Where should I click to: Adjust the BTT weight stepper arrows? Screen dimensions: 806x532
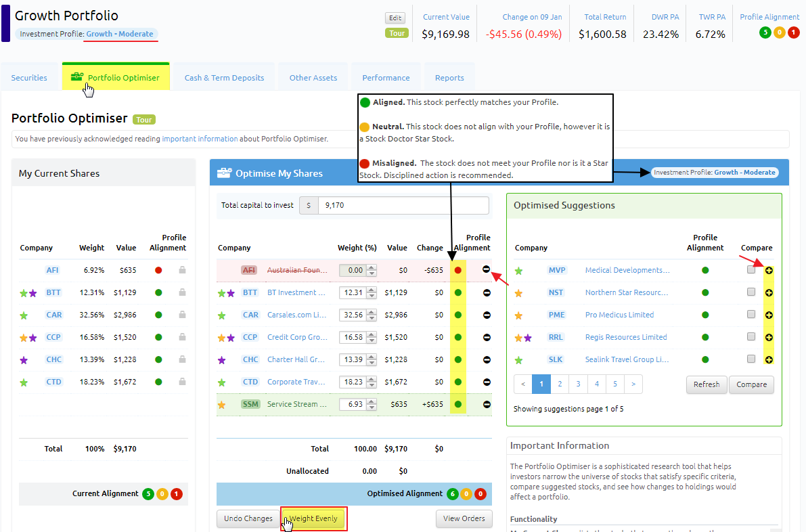pyautogui.click(x=372, y=292)
